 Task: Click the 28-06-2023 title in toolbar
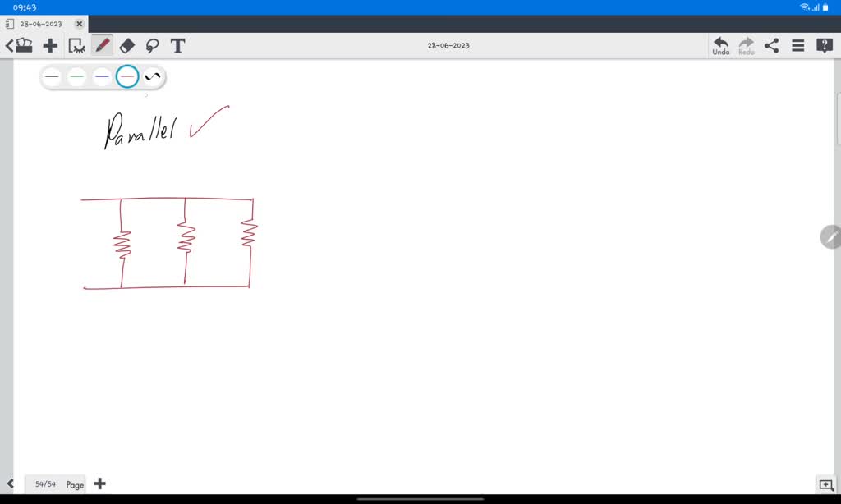tap(448, 46)
